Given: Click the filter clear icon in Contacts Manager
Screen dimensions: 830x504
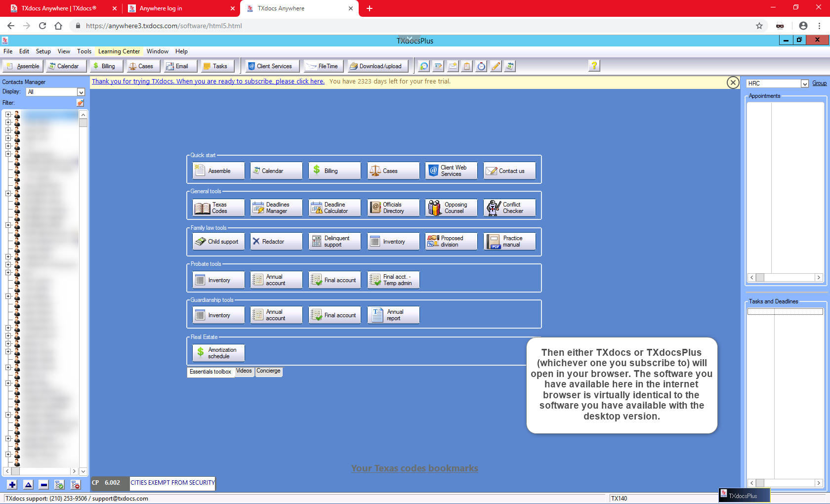Looking at the screenshot, I should tap(80, 103).
